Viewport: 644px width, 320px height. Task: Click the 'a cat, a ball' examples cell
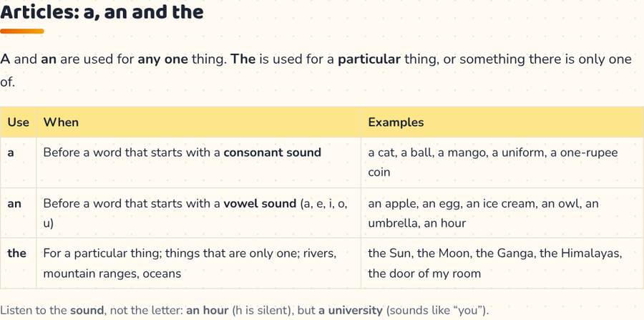tap(502, 163)
